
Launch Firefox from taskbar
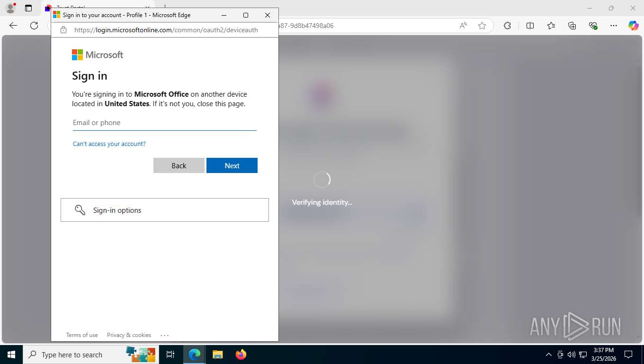coord(241,355)
